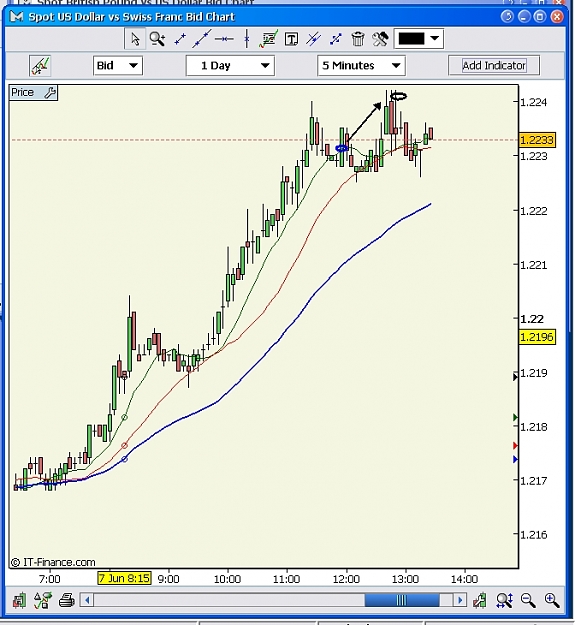Click the blue horizontal scrollbar thumb
The image size is (575, 625).
click(x=402, y=600)
